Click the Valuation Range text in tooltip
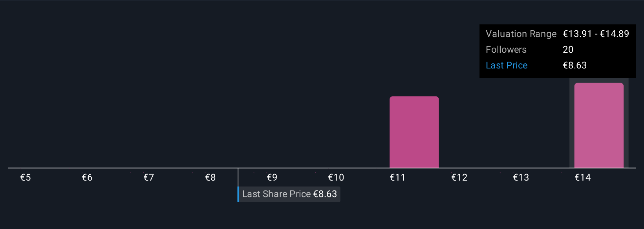Screen dimensions: 644x229 (x=521, y=34)
